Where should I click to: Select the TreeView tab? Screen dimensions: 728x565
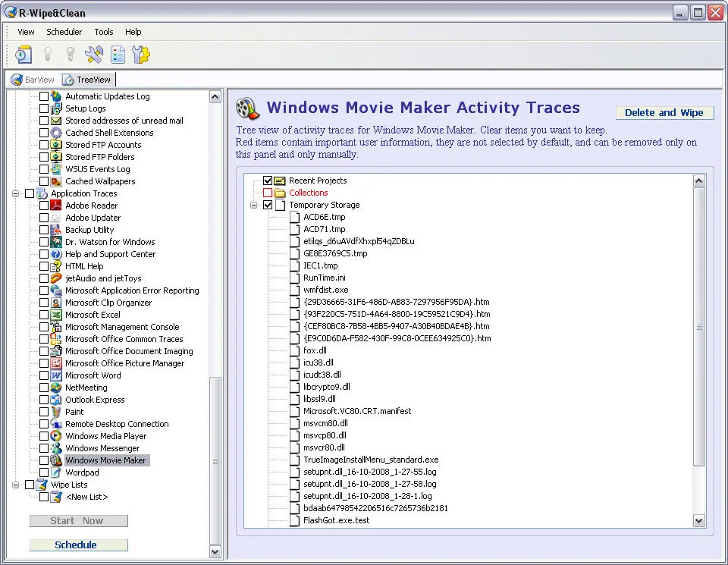point(87,80)
